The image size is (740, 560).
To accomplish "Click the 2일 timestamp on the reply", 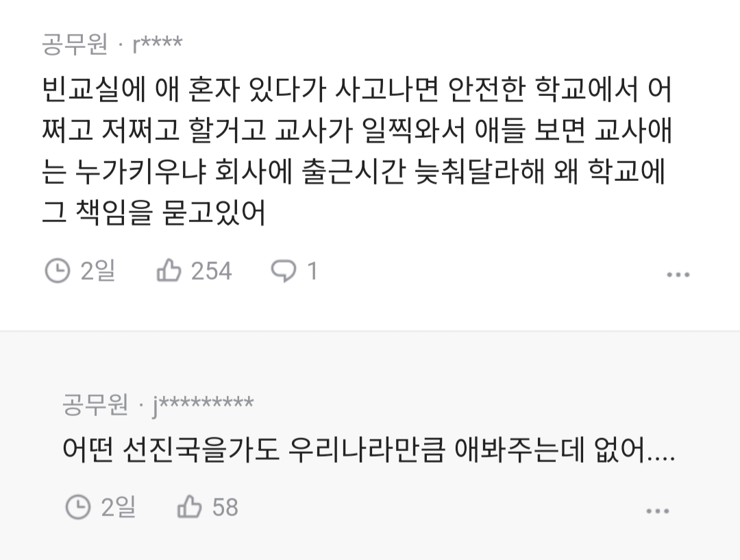I will click(x=119, y=507).
